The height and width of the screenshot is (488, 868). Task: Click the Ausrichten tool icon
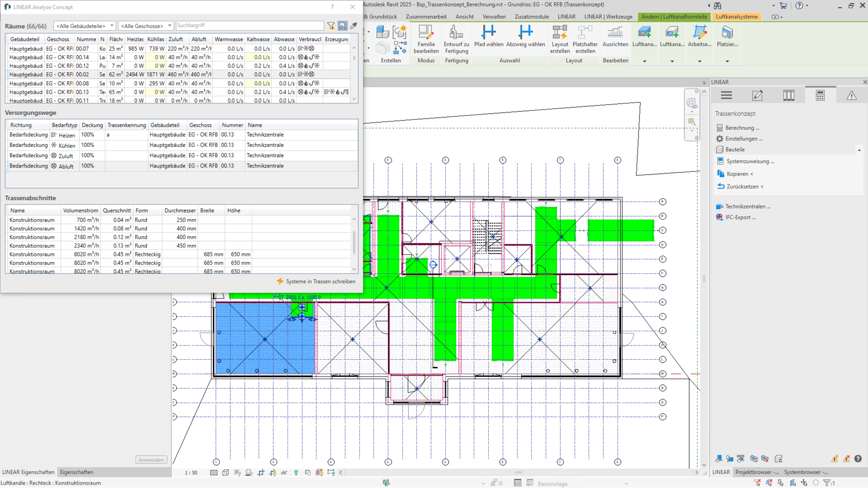tap(615, 37)
